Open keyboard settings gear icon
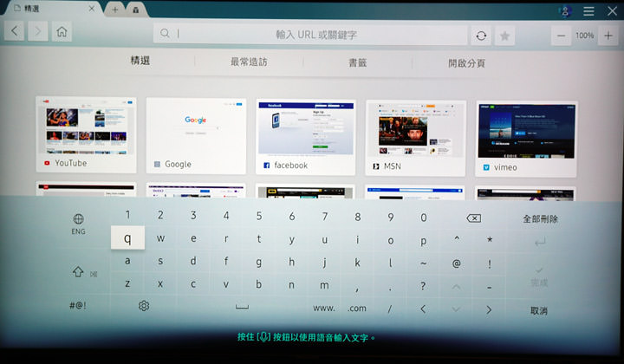 tap(144, 306)
